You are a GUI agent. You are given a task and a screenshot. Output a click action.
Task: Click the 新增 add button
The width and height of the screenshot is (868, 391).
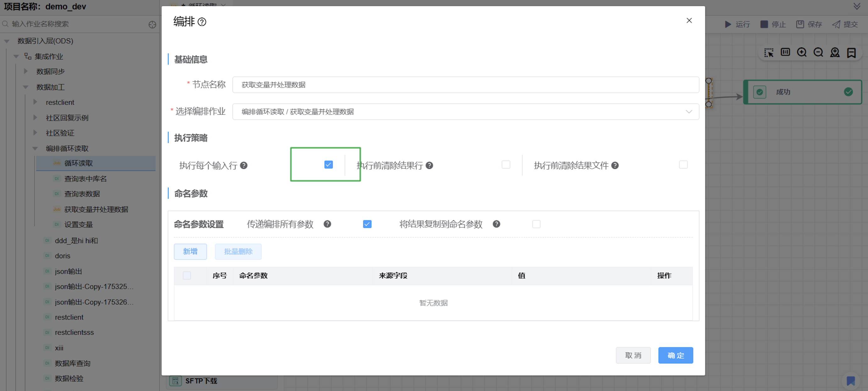point(190,251)
